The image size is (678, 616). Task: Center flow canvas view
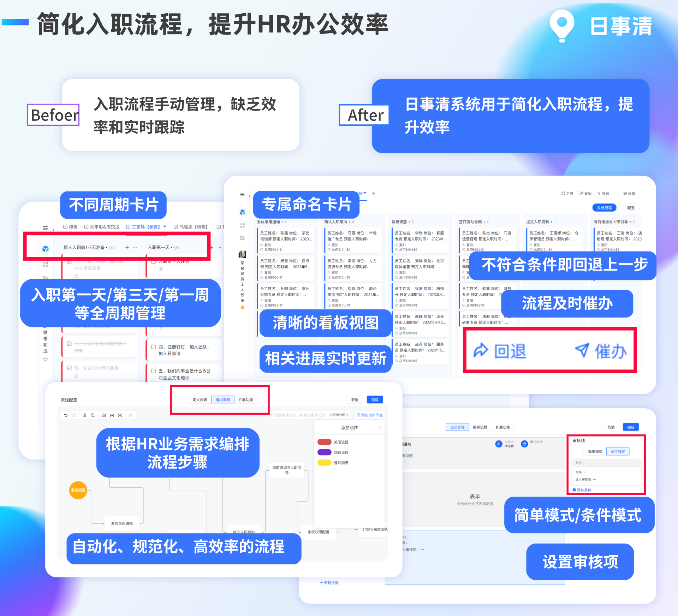(120, 415)
